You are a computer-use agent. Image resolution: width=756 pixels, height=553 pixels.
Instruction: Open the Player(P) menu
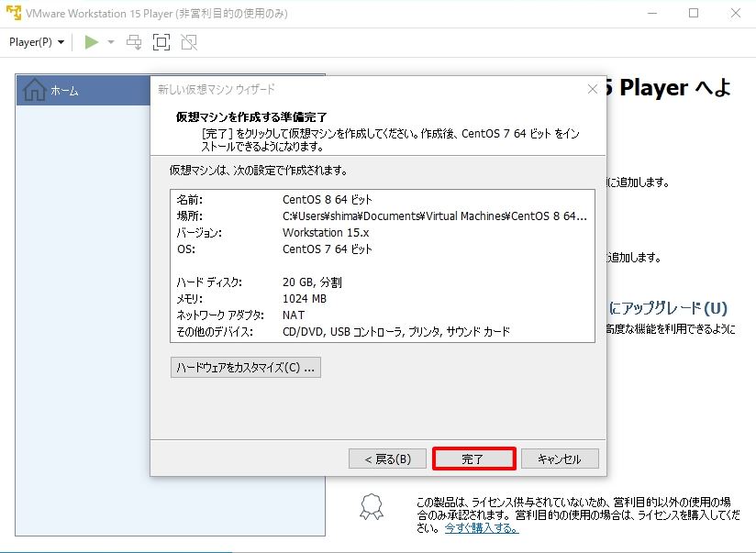click(x=36, y=42)
